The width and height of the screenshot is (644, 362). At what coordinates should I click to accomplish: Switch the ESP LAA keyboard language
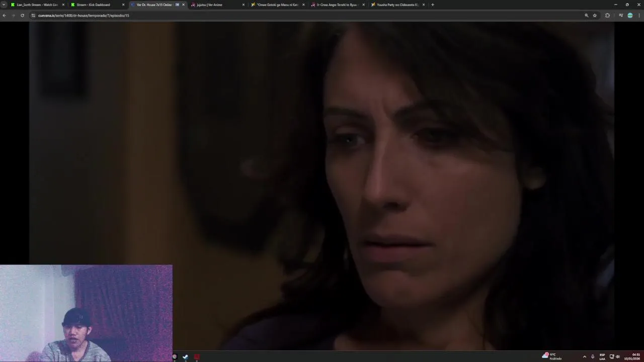[602, 357]
